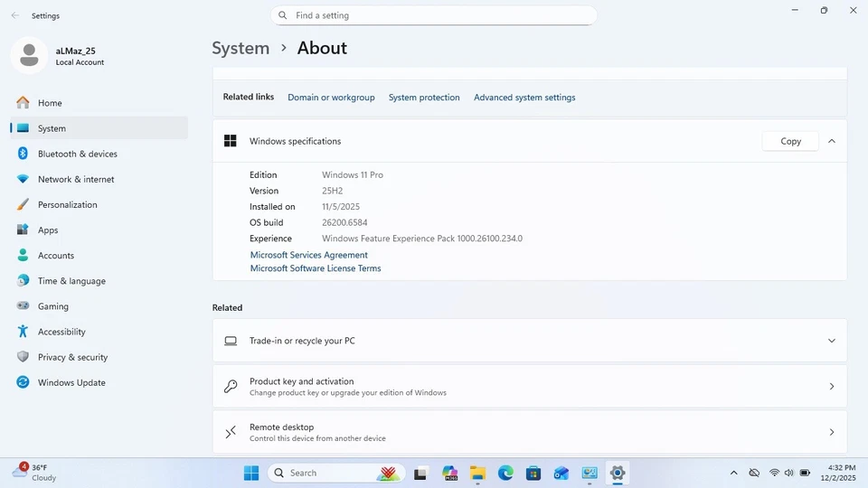Open Advanced system settings link
This screenshot has height=488, width=868.
524,98
